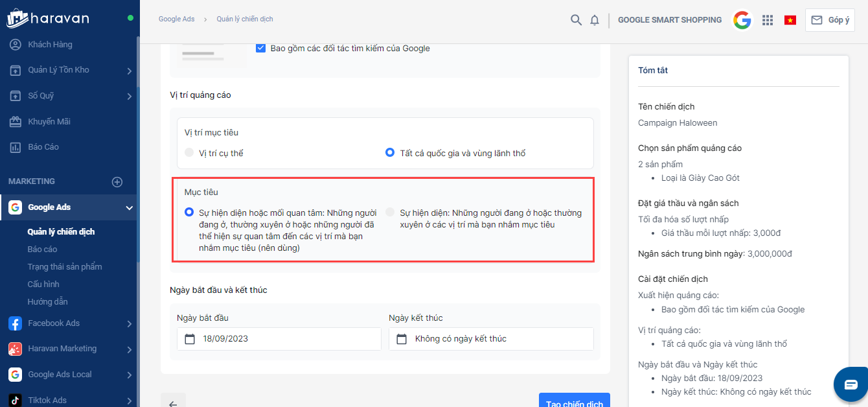The image size is (868, 407).
Task: Open the live chat bubble
Action: (851, 384)
